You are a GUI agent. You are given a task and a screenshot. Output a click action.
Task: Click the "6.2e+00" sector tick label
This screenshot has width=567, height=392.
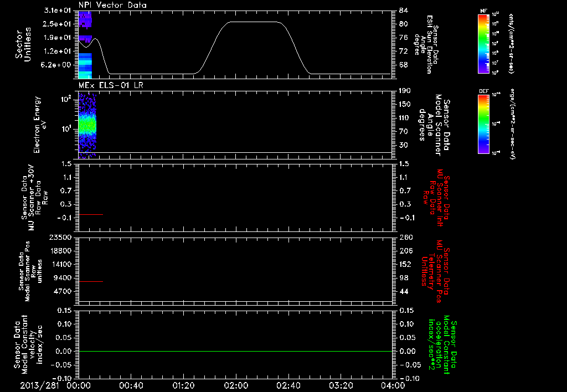click(x=57, y=65)
